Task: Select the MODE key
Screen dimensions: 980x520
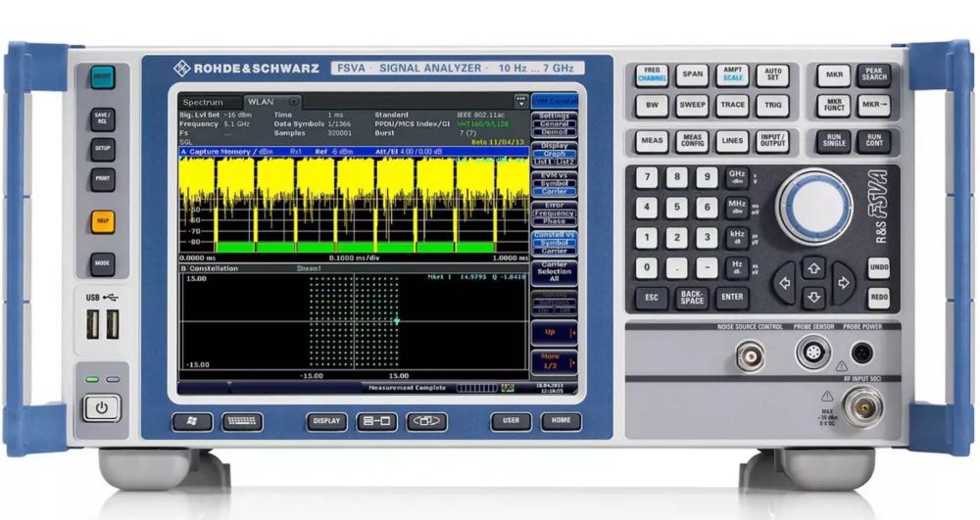Action: 103,264
